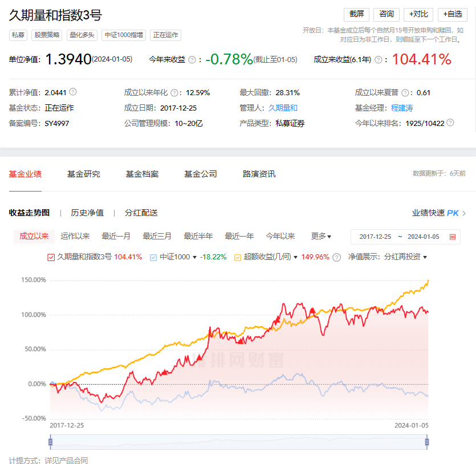Click the left handle of chart range slider
The width and height of the screenshot is (476, 464).
(x=50, y=442)
